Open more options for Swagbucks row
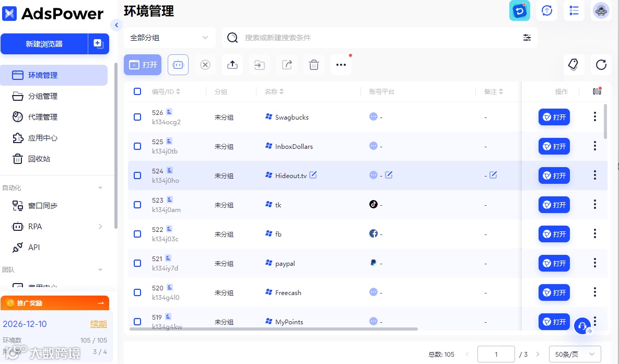 tap(595, 116)
